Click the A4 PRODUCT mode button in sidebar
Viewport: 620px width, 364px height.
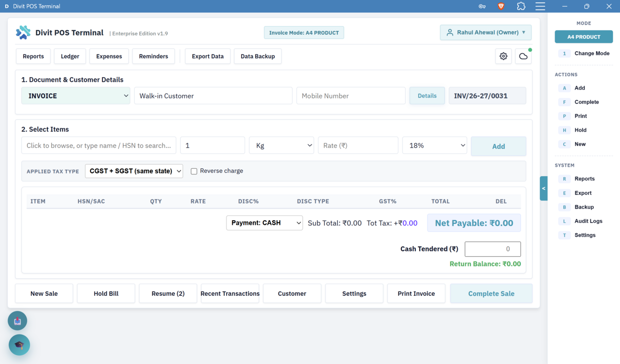584,37
